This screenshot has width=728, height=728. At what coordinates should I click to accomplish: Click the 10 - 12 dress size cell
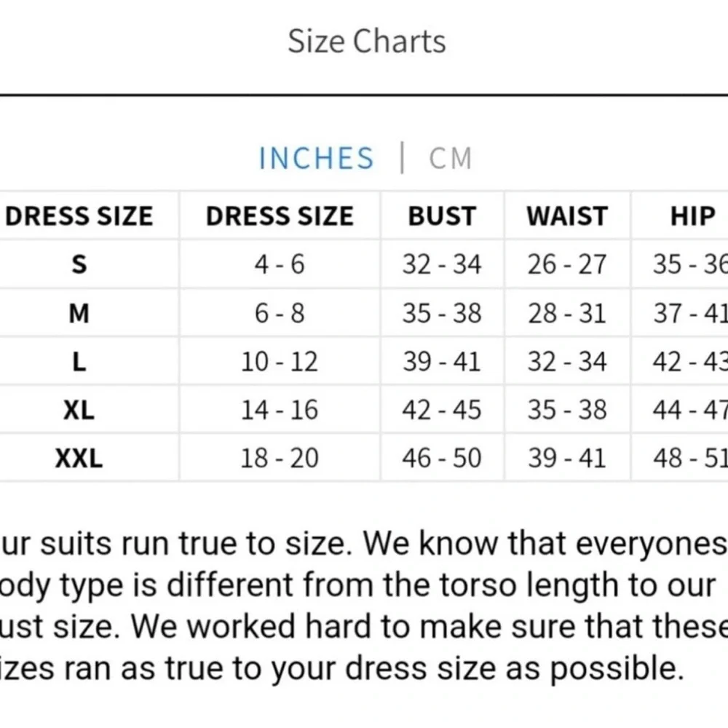[280, 362]
